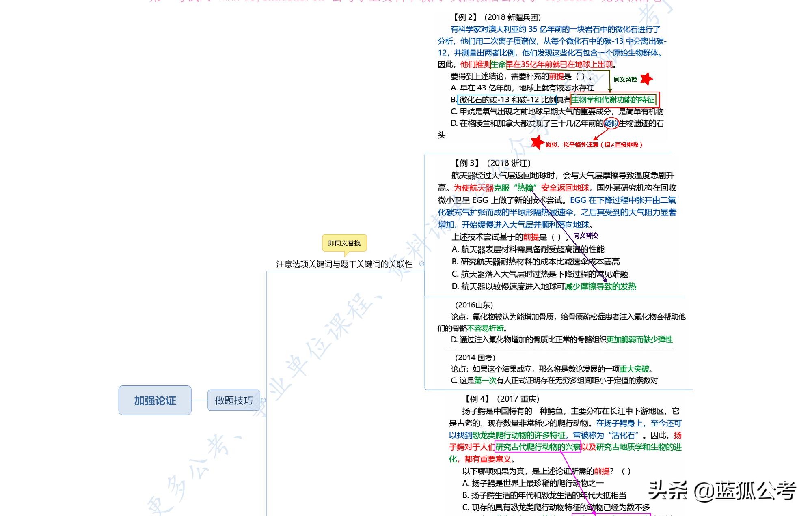Click the red star beside green 同义替换 label
Viewport: 812px width, 516px height.
tap(647, 79)
